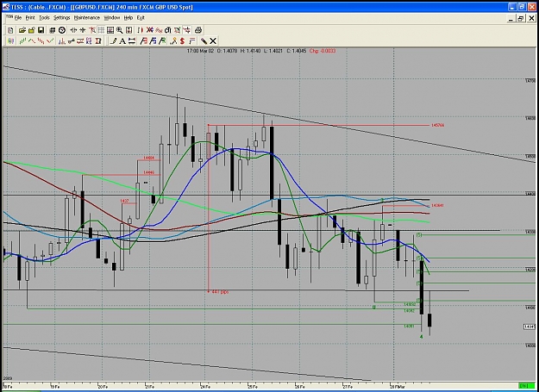The width and height of the screenshot is (539, 392).
Task: Click the red 14576 price label
Action: [437, 125]
